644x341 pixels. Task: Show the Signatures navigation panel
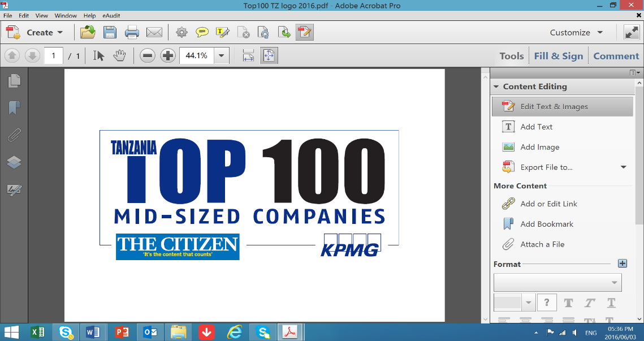point(14,190)
